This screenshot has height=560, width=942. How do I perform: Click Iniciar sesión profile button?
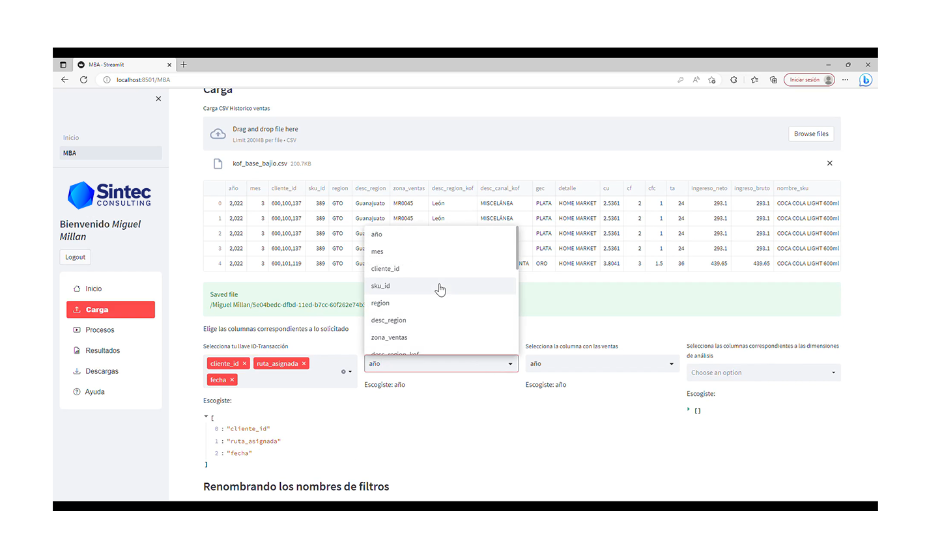click(x=809, y=80)
